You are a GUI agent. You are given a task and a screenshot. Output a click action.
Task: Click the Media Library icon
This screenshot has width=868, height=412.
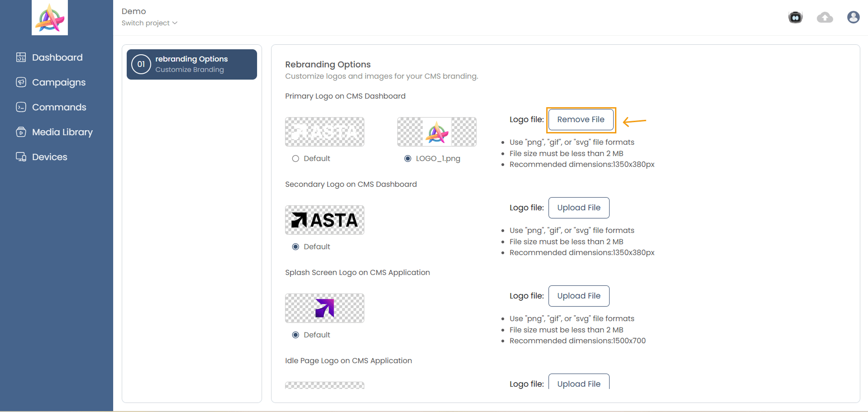click(x=21, y=132)
